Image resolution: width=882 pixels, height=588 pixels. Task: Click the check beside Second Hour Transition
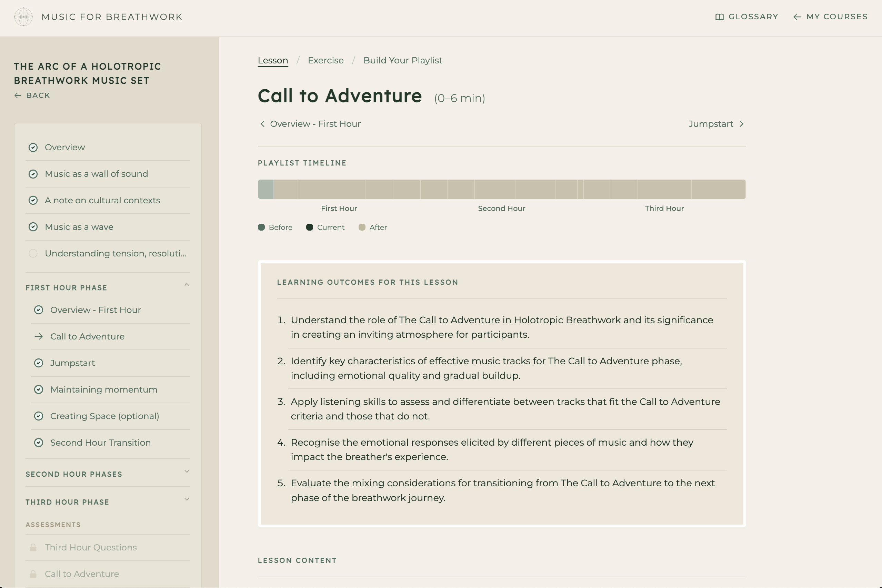[39, 443]
